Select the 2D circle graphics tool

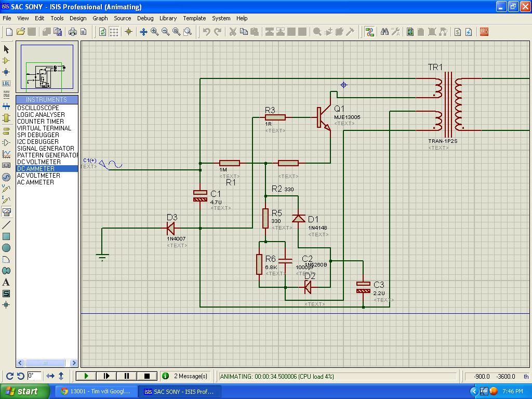(x=6, y=248)
